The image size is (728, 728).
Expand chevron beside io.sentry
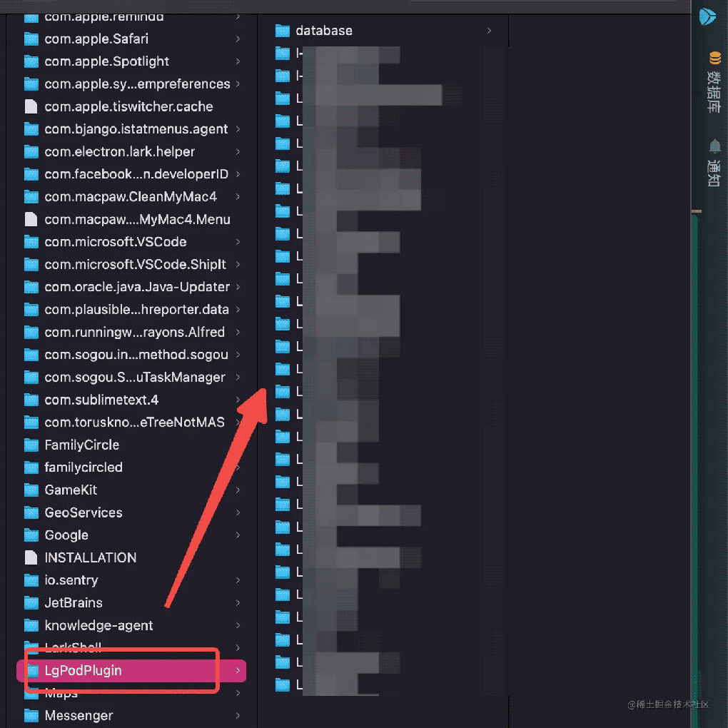point(238,580)
